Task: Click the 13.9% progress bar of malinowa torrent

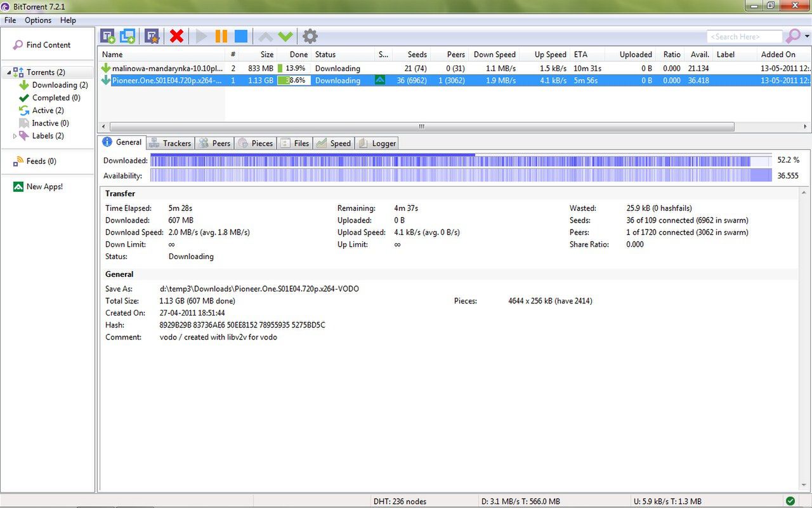Action: (x=294, y=68)
